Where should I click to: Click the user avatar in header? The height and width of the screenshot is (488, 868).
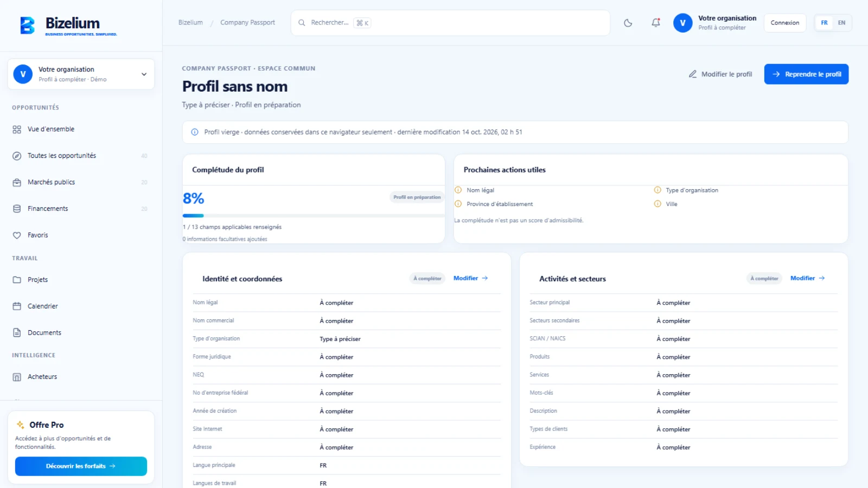tap(682, 23)
